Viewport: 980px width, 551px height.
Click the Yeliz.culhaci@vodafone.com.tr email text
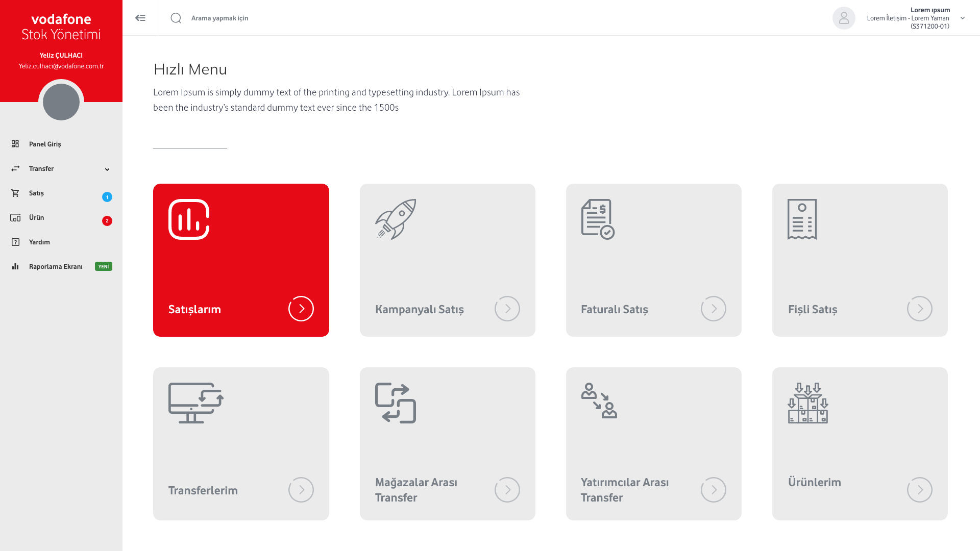61,66
